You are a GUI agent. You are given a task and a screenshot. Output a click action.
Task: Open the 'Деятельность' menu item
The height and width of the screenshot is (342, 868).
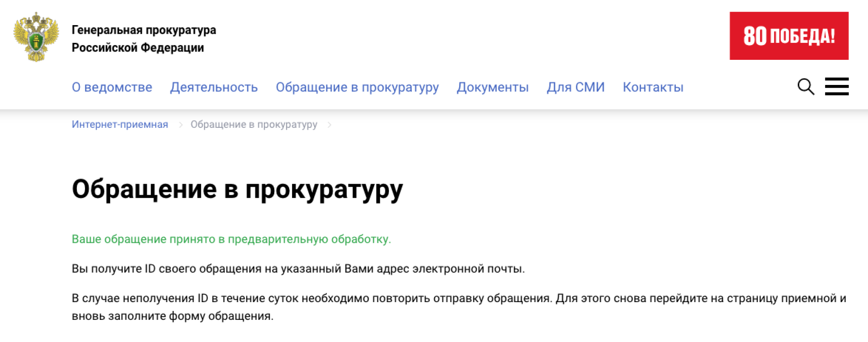[x=214, y=87]
